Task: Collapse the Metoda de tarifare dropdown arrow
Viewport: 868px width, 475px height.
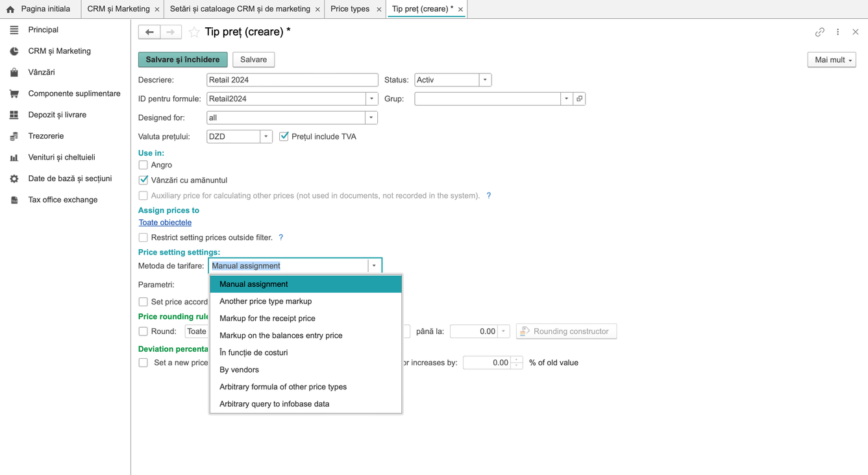Action: click(375, 266)
